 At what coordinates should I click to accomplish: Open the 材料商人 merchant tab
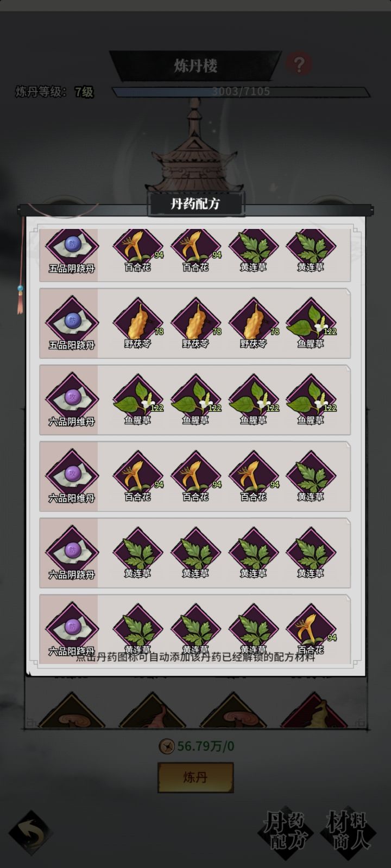tap(348, 831)
